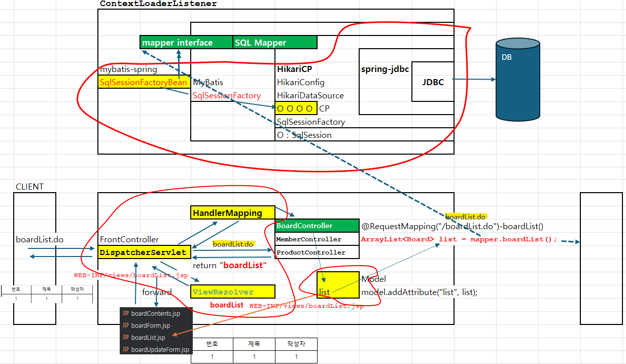Viewport: 626px width, 364px height.
Task: Click WEB-INF/views/boardList.jsp text right of bold boardList
Action: [x=306, y=306]
